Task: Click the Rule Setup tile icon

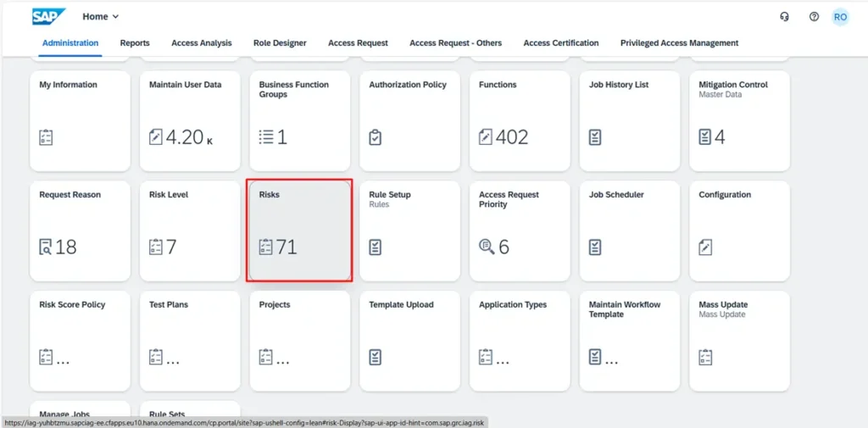Action: pyautogui.click(x=376, y=247)
